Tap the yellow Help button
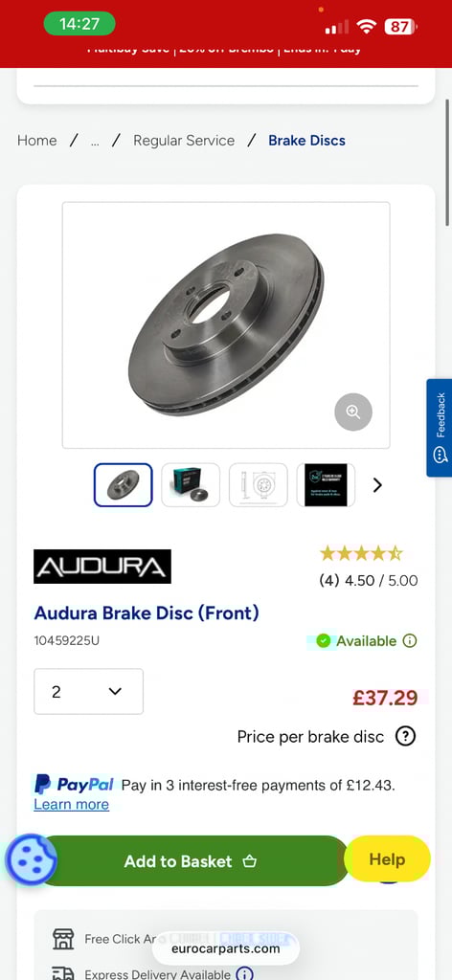 point(387,859)
